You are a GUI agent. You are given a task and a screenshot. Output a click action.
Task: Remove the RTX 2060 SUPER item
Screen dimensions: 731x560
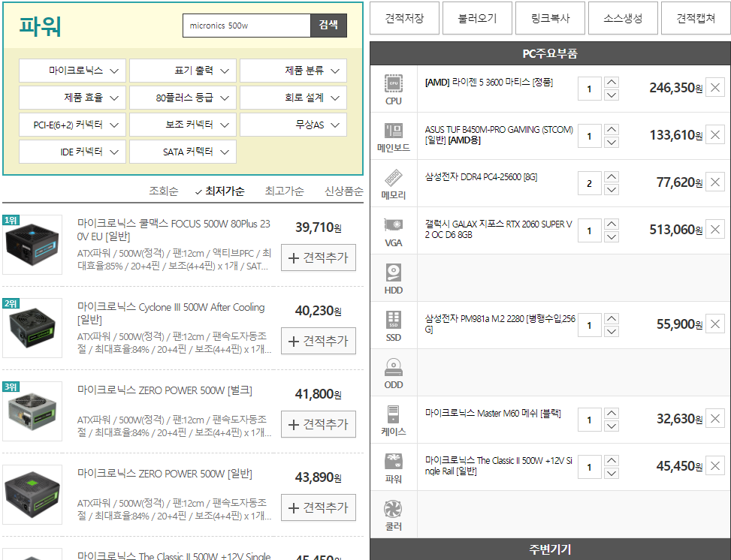pyautogui.click(x=715, y=230)
